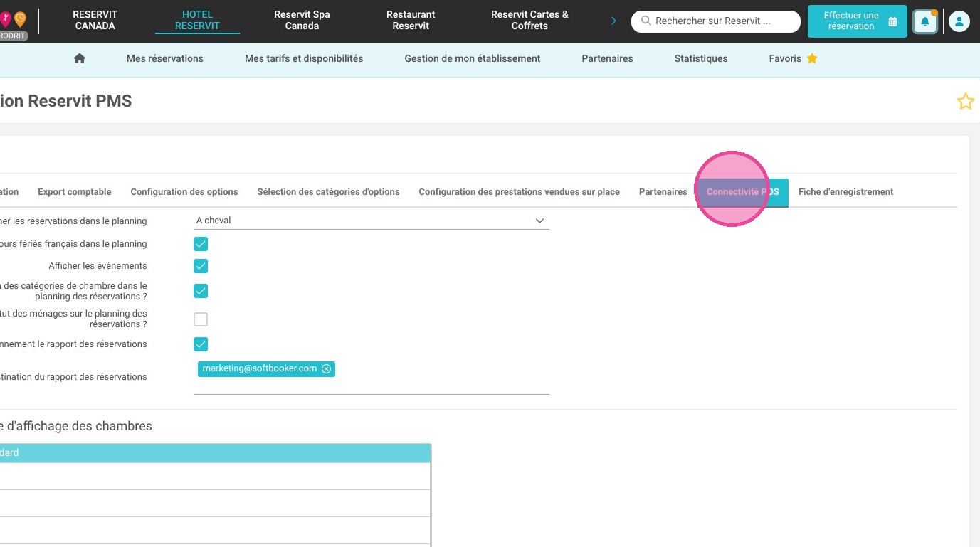The image size is (980, 547).
Task: Add this page to favorites with the star outline
Action: tap(965, 102)
